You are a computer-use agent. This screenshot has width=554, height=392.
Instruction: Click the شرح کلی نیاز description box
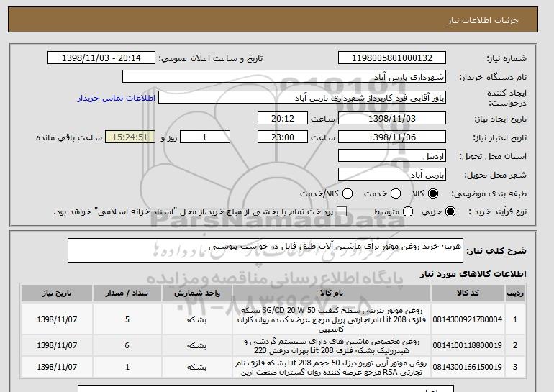click(265, 250)
